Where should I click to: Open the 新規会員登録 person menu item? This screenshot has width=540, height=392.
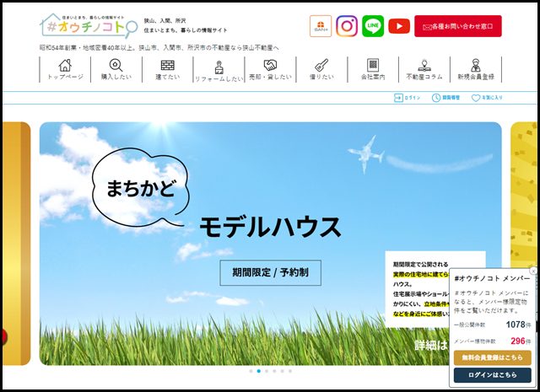click(x=476, y=69)
